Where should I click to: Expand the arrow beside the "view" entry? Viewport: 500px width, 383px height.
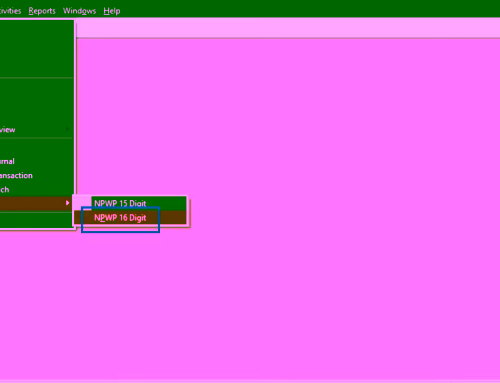(x=68, y=129)
